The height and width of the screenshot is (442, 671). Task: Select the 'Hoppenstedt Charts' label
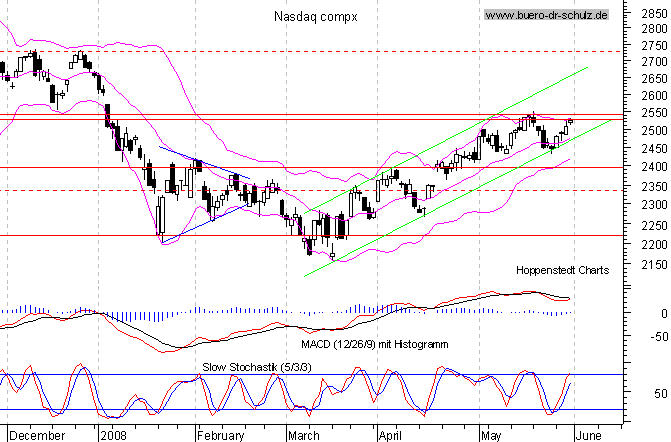point(562,270)
